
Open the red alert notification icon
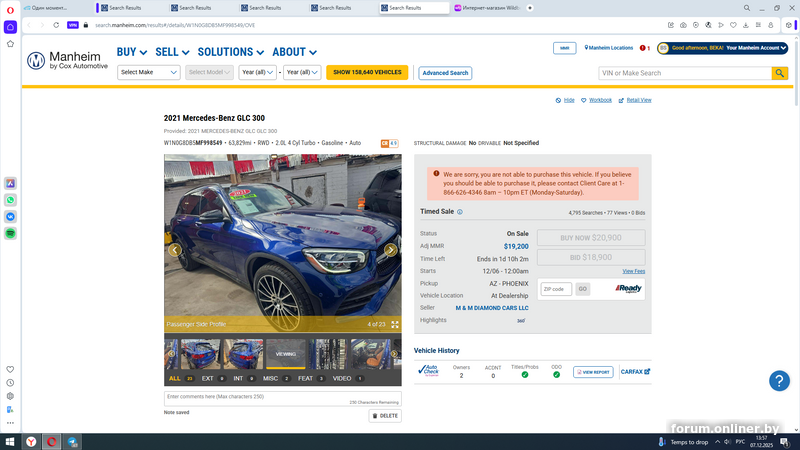pyautogui.click(x=643, y=48)
